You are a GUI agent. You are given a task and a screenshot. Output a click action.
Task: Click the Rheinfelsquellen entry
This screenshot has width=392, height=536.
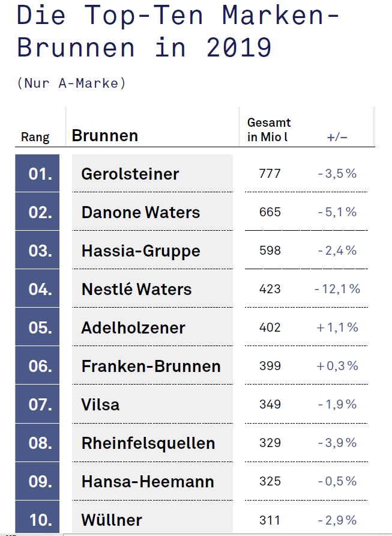152,443
